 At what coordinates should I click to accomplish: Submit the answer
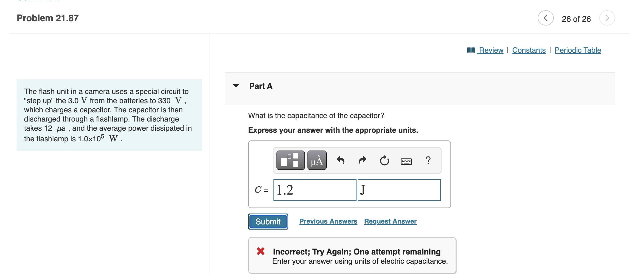[268, 222]
